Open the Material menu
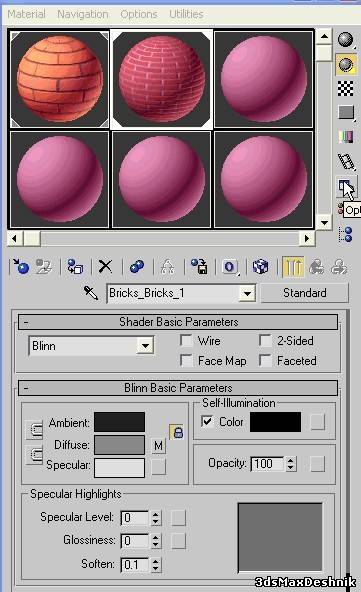Viewport: 361px width, 592px height. (x=26, y=14)
